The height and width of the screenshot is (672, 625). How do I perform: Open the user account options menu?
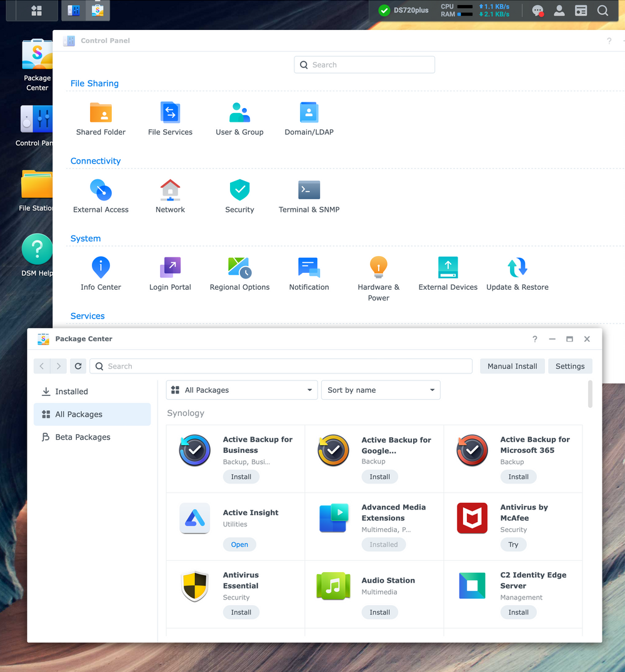559,10
